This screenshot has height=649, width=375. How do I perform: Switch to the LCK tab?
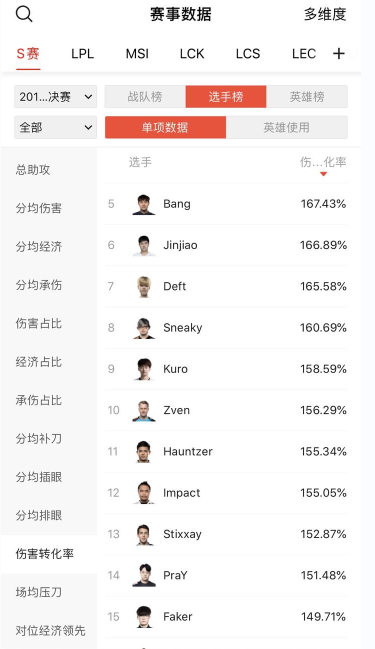pos(192,54)
